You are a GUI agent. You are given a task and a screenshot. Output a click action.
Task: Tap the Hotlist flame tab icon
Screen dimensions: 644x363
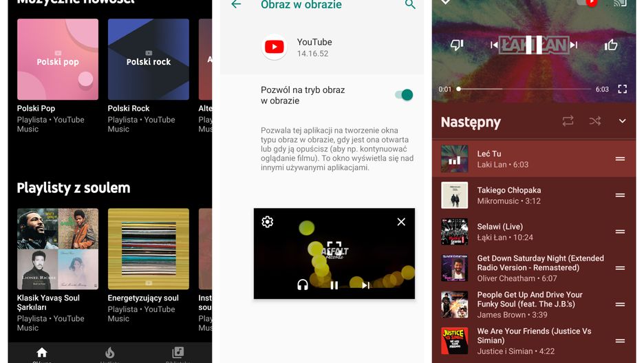click(x=109, y=352)
